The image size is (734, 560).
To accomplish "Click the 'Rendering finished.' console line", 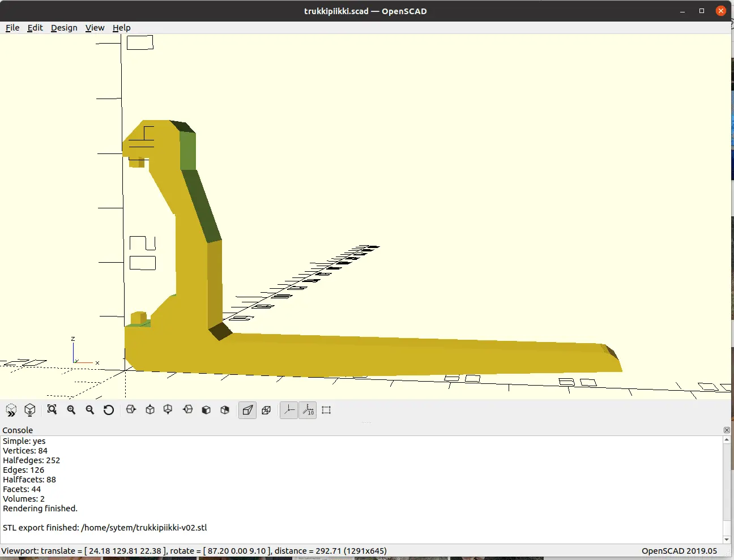I will click(x=40, y=508).
